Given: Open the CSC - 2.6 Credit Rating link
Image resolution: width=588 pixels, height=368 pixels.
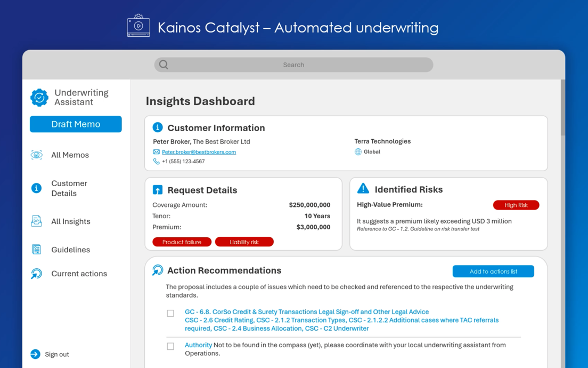Looking at the screenshot, I should pyautogui.click(x=220, y=320).
